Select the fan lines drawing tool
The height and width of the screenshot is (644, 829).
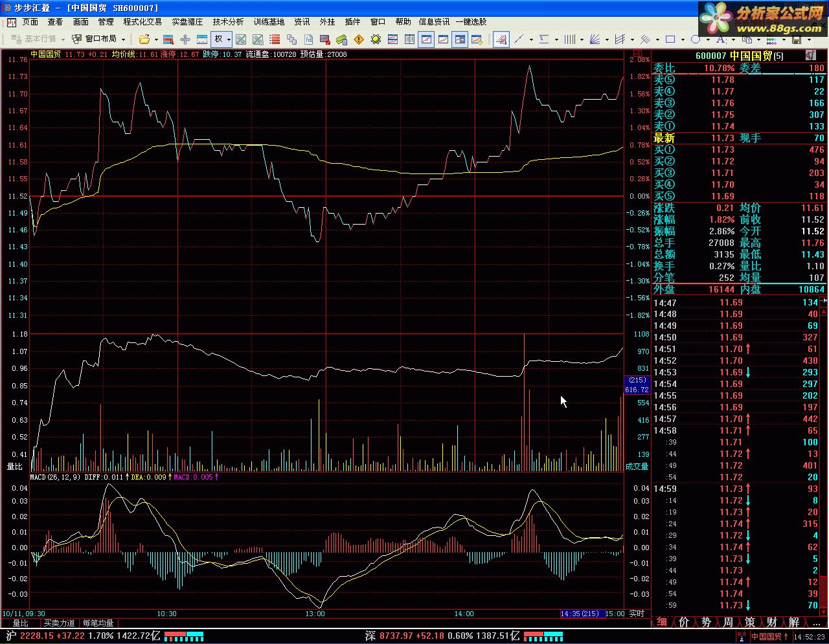pyautogui.click(x=594, y=39)
